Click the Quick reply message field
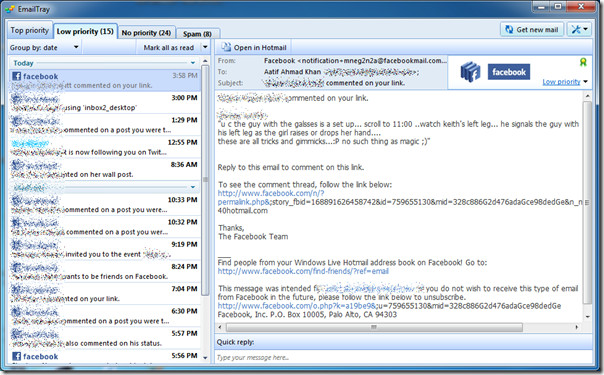This screenshot has height=375, width=604. click(403, 358)
